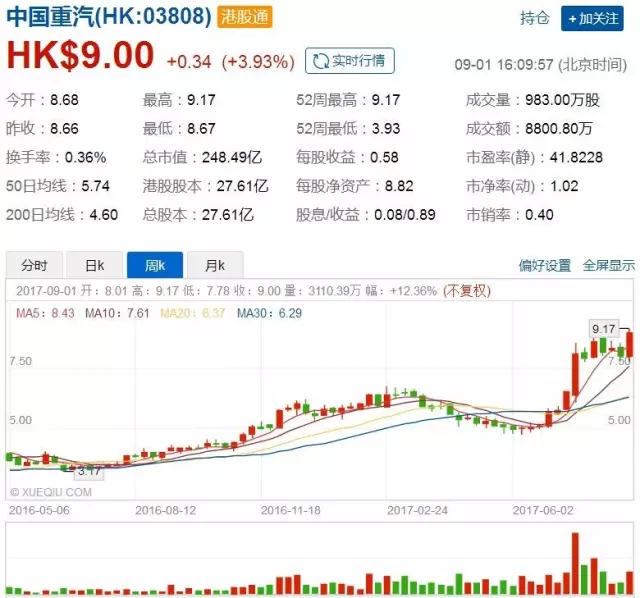Click the 9.17 high price marker
Image resolution: width=640 pixels, height=598 pixels.
pos(604,329)
